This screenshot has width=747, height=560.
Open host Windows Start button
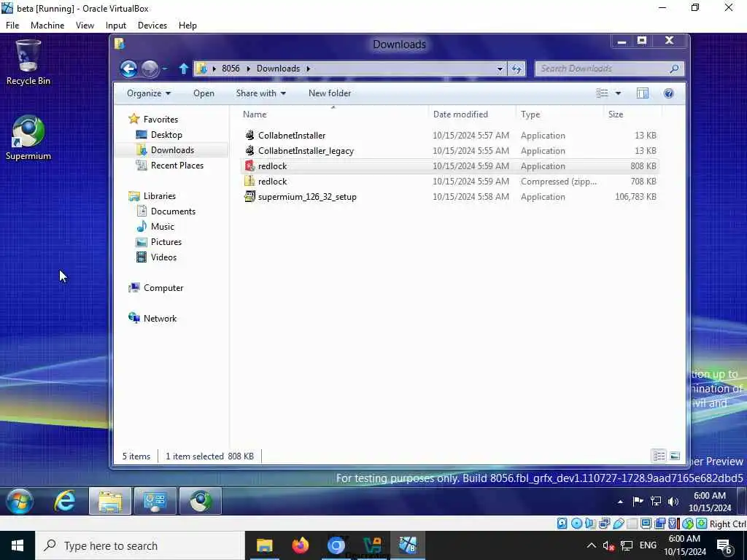tap(18, 545)
